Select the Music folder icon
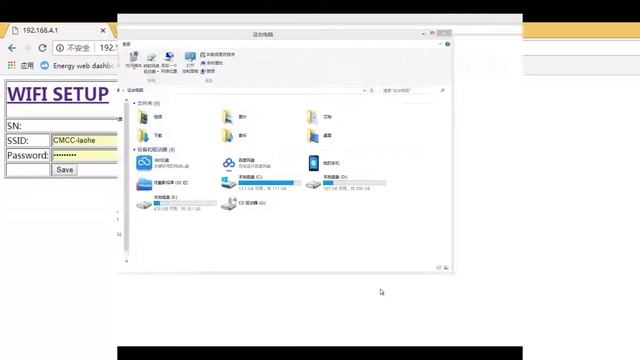Image resolution: width=640 pixels, height=360 pixels. [x=228, y=135]
